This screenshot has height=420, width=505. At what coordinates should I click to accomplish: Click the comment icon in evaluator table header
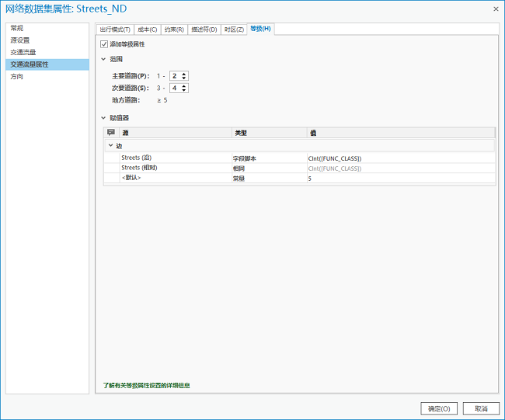(110, 133)
